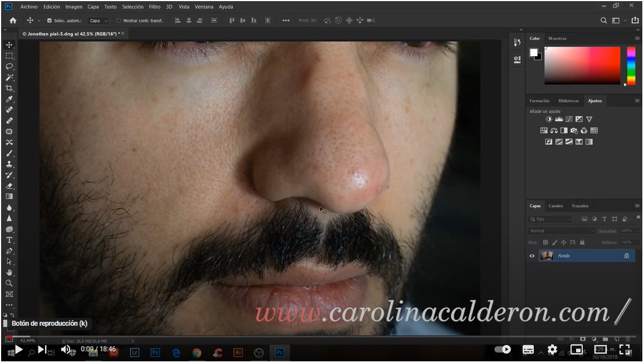The image size is (644, 363).
Task: Select the Pen tool
Action: 9,251
